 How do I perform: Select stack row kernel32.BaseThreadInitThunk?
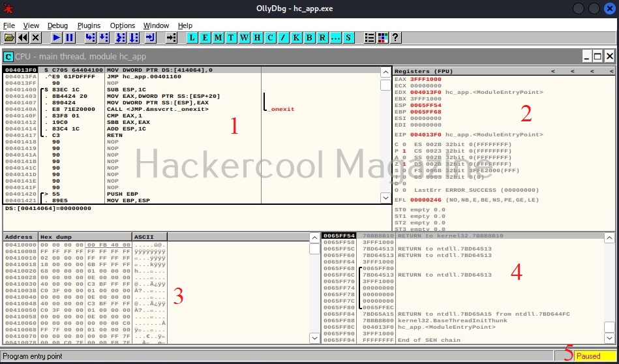point(462,320)
